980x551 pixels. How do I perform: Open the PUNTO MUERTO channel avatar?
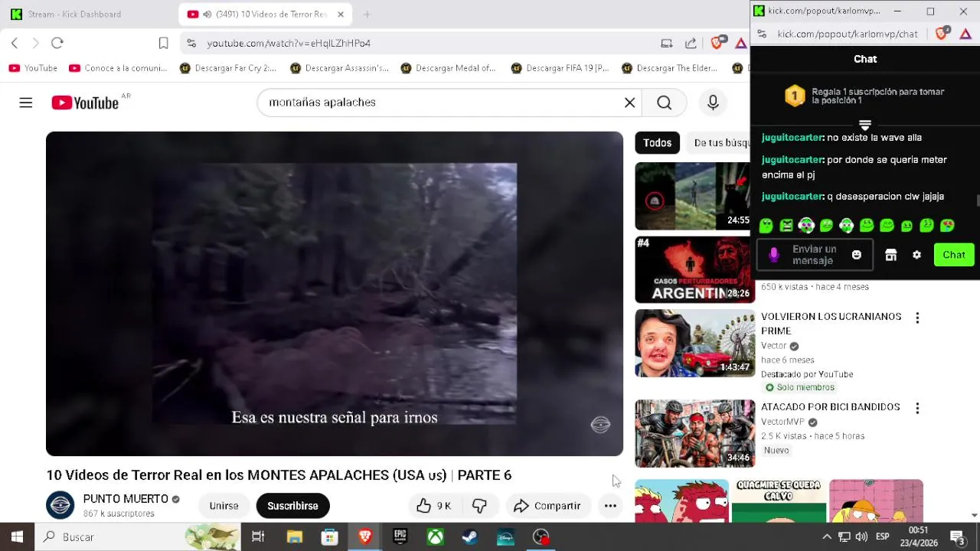click(x=60, y=505)
